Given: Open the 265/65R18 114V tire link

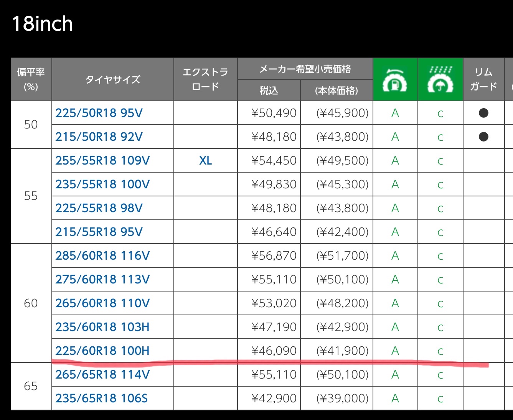Looking at the screenshot, I should [102, 375].
